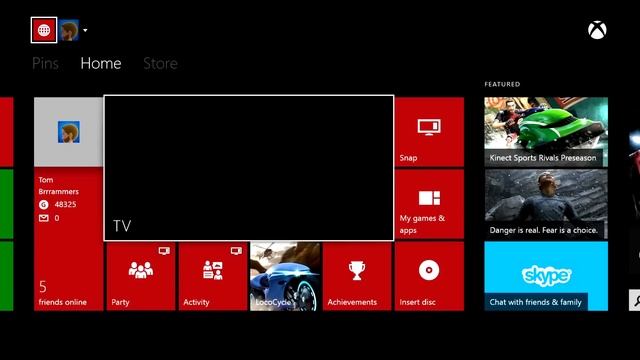Click the Party label
The image size is (640, 360).
120,302
